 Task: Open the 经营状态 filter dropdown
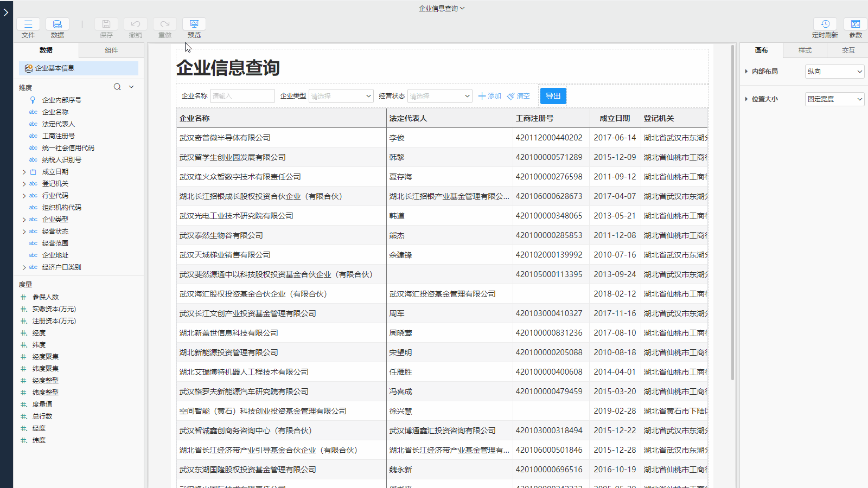[439, 96]
